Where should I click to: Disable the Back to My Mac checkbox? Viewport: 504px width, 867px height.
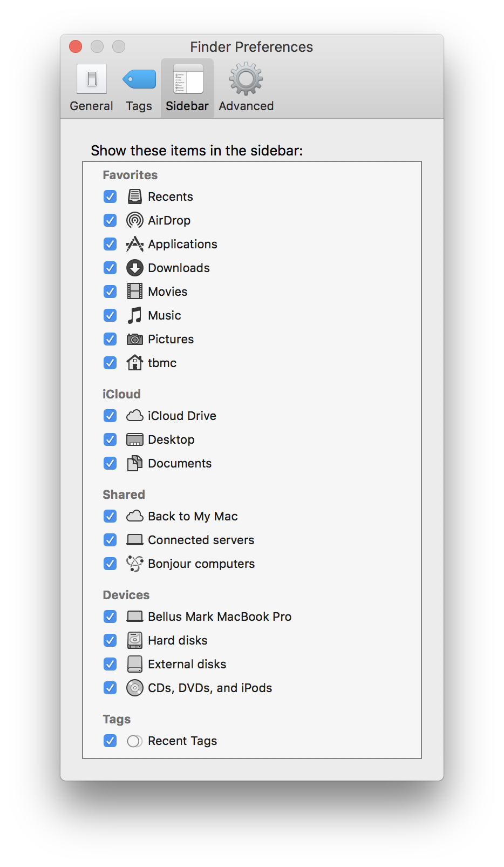coord(110,516)
